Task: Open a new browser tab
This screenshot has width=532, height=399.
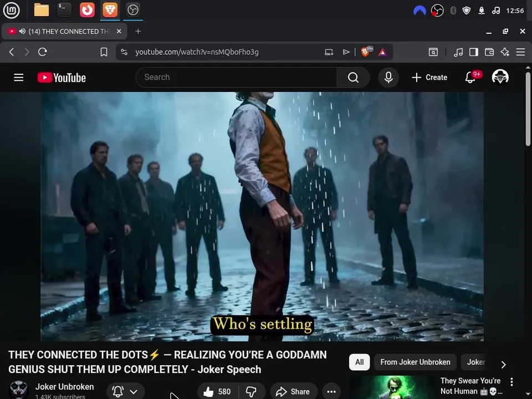Action: click(x=138, y=31)
